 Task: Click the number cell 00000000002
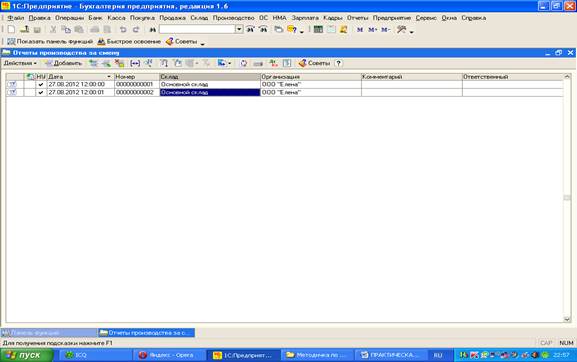tap(137, 93)
